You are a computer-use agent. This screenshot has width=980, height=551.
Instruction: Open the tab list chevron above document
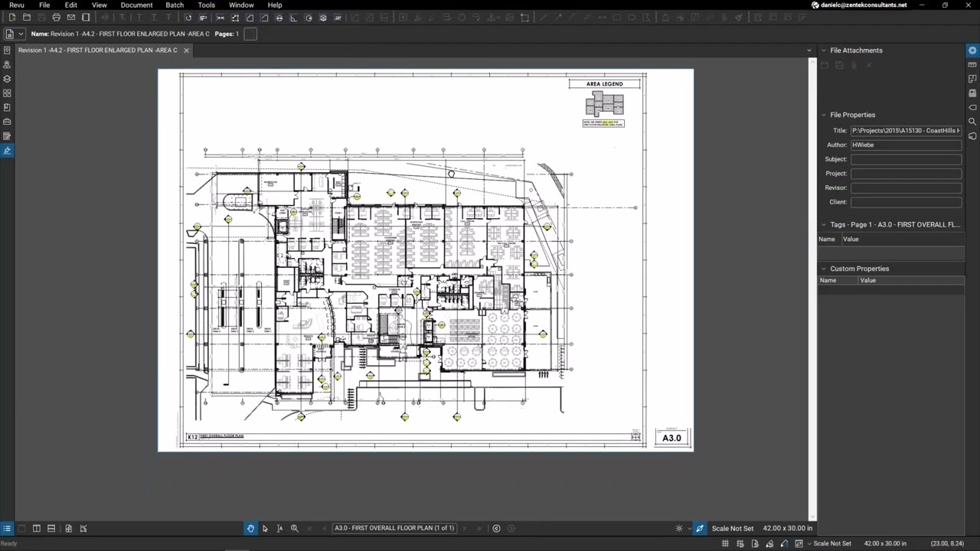click(x=809, y=51)
